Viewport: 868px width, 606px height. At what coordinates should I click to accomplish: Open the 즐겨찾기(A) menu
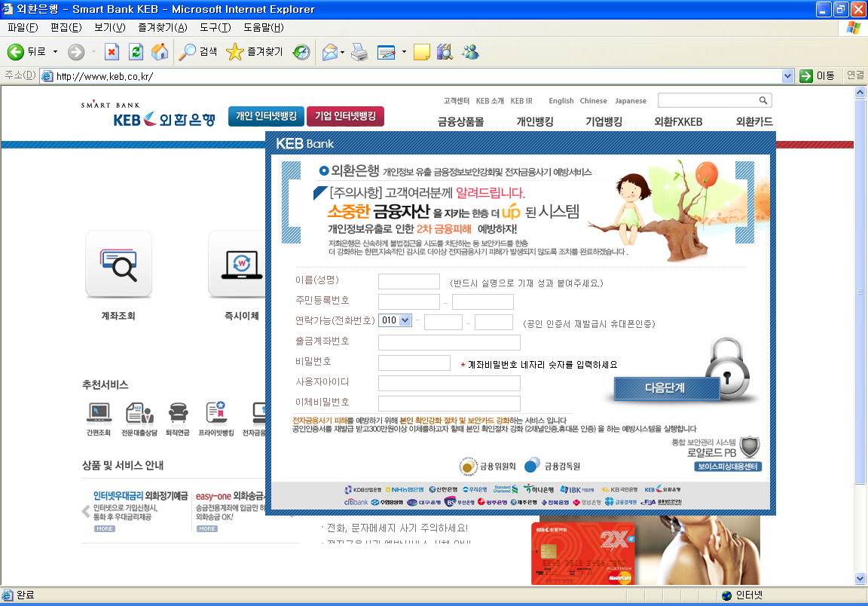coord(163,27)
